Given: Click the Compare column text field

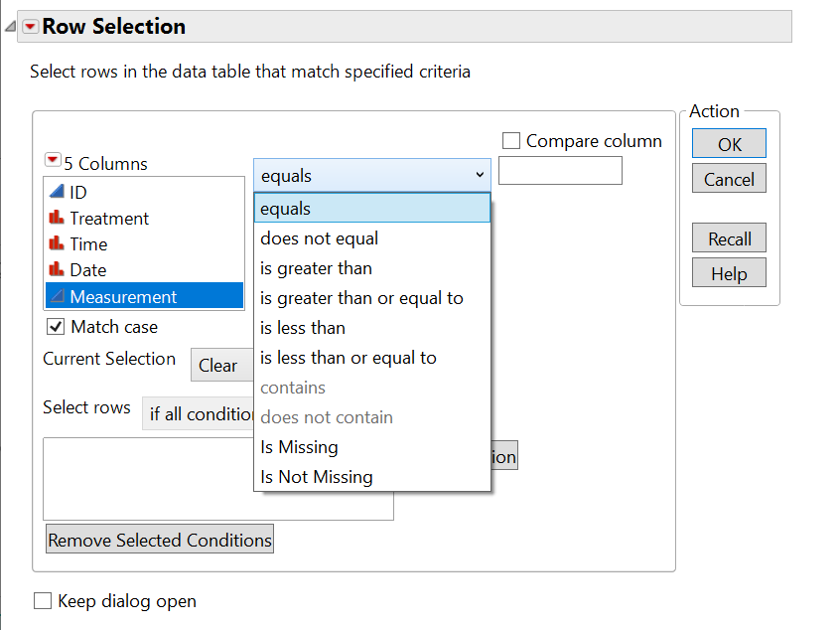Looking at the screenshot, I should click(x=559, y=170).
